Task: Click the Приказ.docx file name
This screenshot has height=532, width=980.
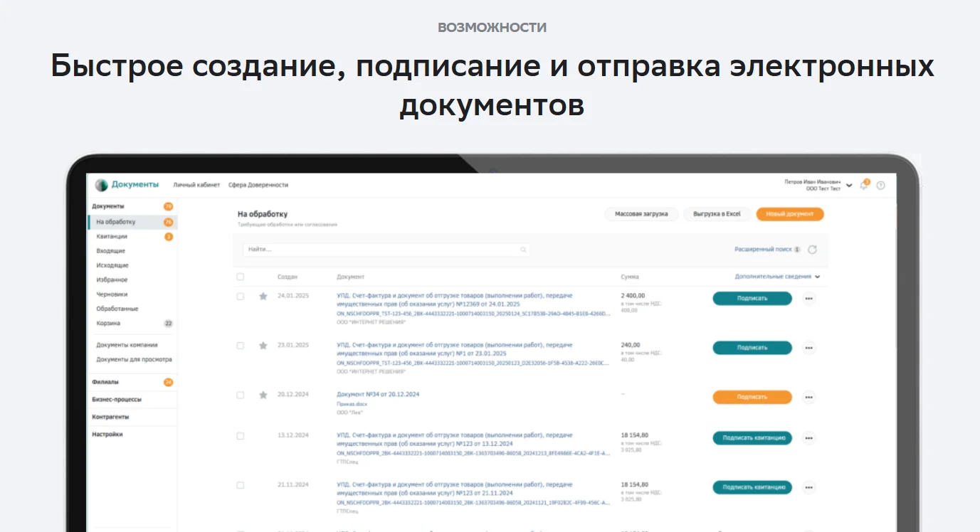Action: [352, 403]
